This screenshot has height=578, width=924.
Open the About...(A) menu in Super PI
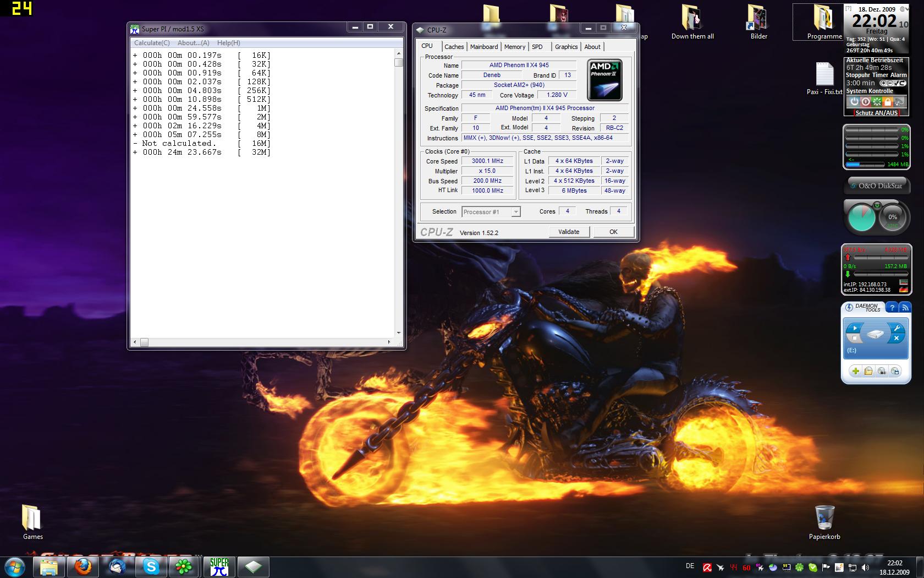tap(193, 43)
